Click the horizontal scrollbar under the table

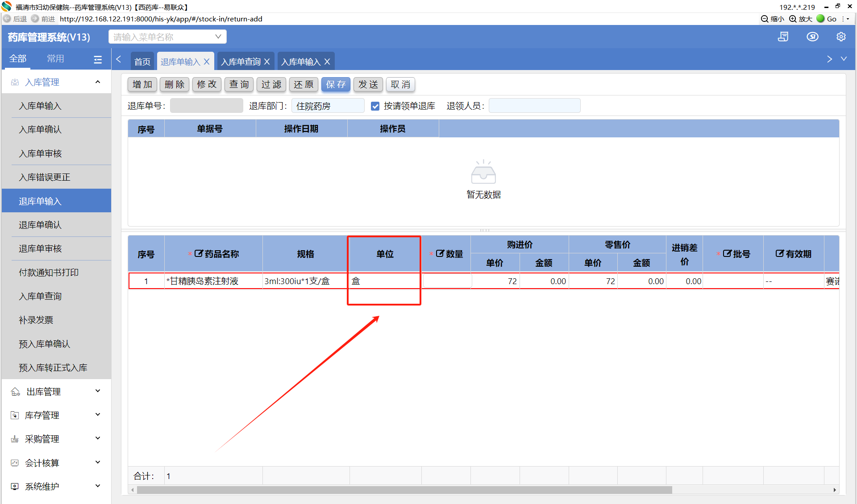404,490
